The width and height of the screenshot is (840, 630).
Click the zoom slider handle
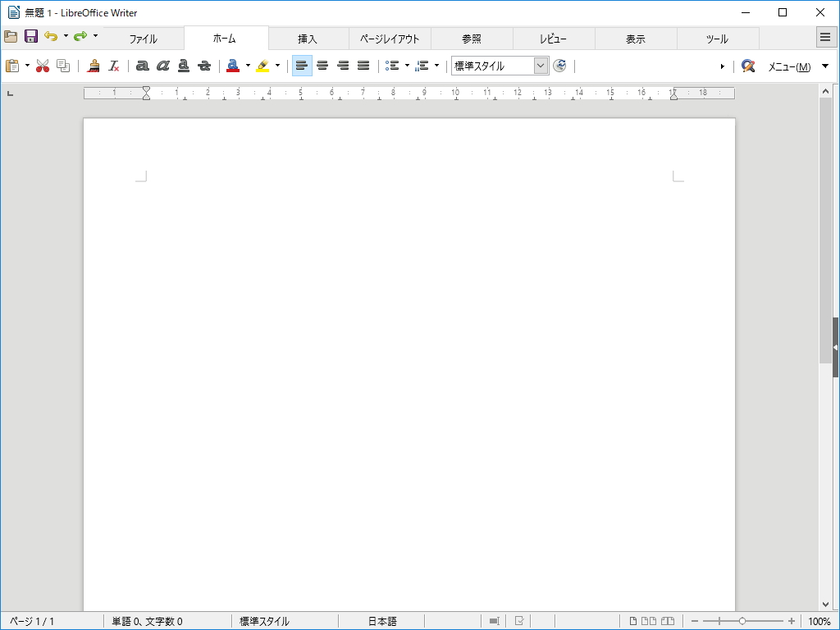click(x=742, y=622)
